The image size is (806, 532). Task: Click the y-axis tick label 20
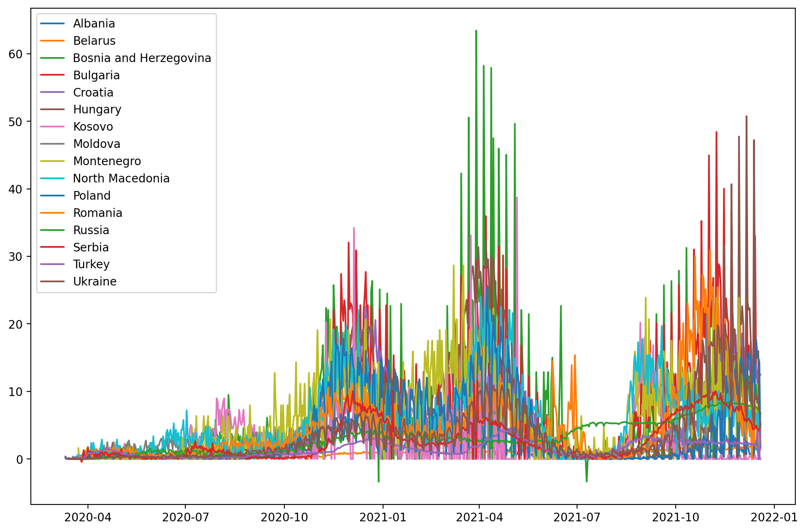16,324
